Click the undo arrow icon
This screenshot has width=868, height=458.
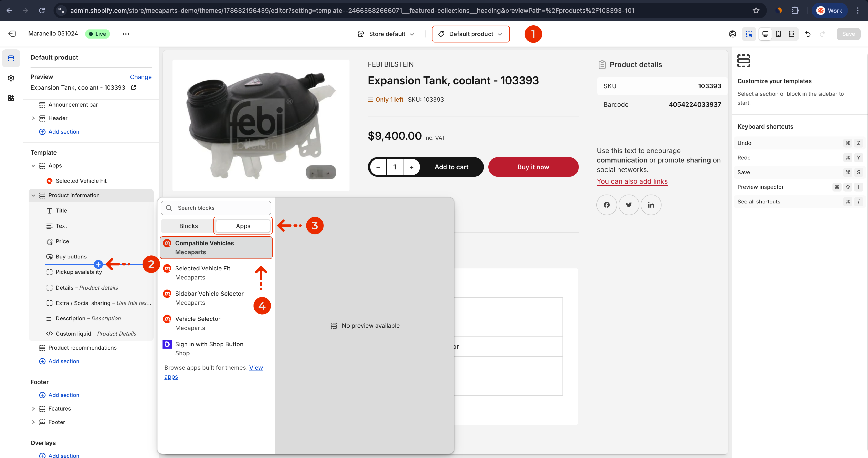point(808,34)
